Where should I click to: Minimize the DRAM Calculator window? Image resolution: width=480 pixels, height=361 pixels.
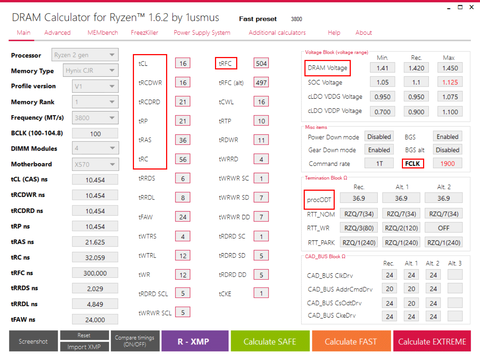click(x=449, y=8)
